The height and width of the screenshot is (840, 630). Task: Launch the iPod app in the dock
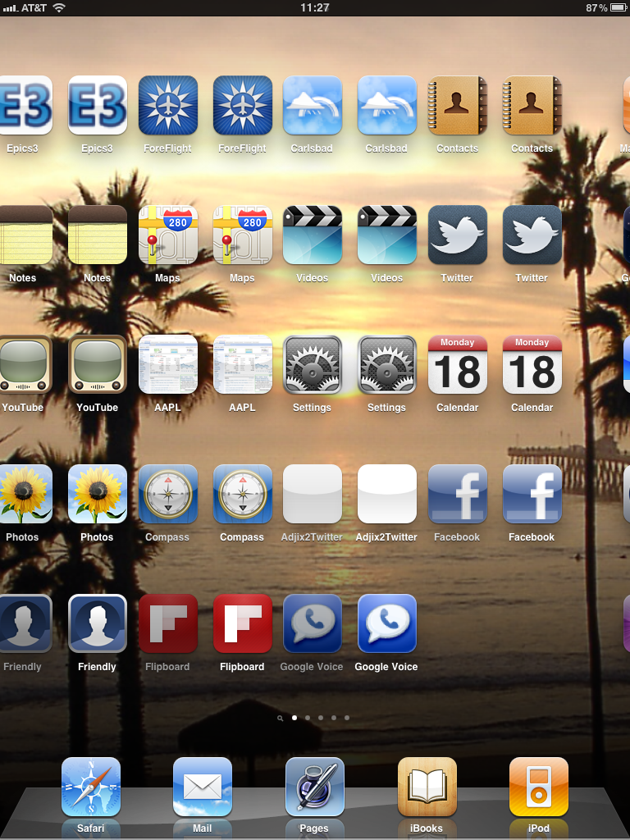tap(539, 787)
